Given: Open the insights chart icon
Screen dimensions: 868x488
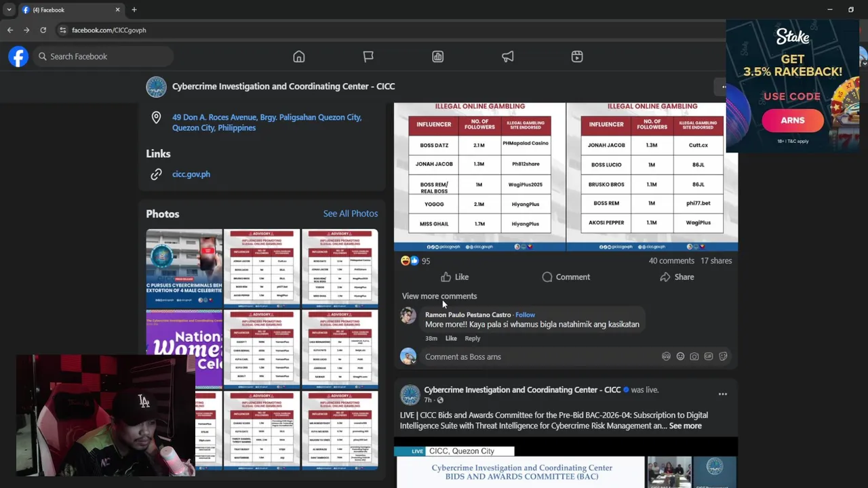Looking at the screenshot, I should 438,57.
